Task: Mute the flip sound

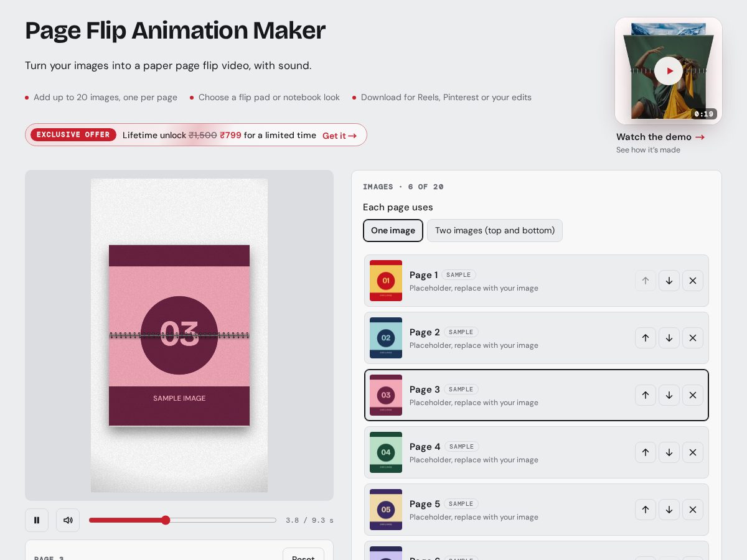Action: (68, 520)
